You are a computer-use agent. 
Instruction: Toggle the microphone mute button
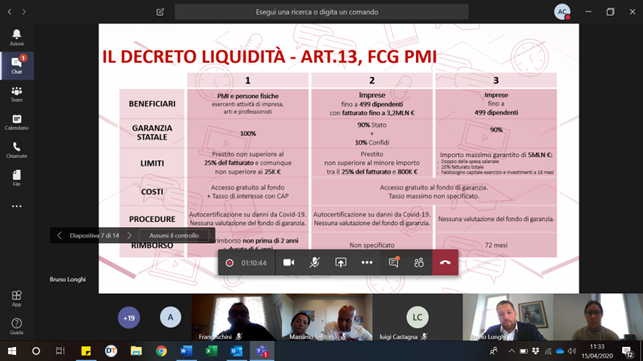point(314,263)
